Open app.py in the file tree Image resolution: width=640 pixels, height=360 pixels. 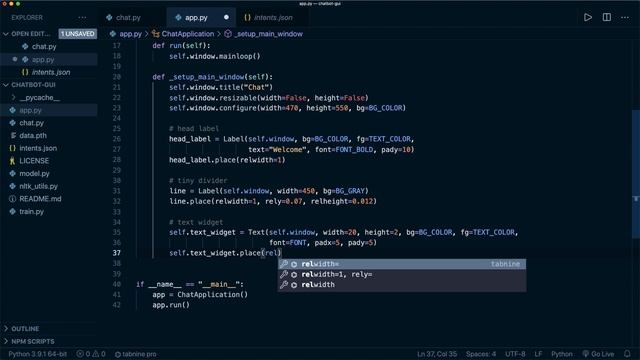30,110
